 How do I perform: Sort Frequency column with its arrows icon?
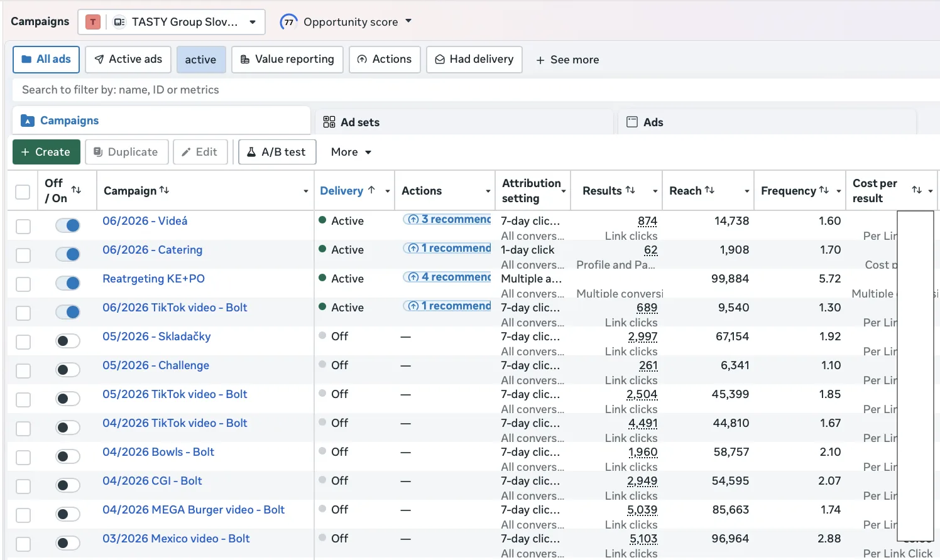824,190
